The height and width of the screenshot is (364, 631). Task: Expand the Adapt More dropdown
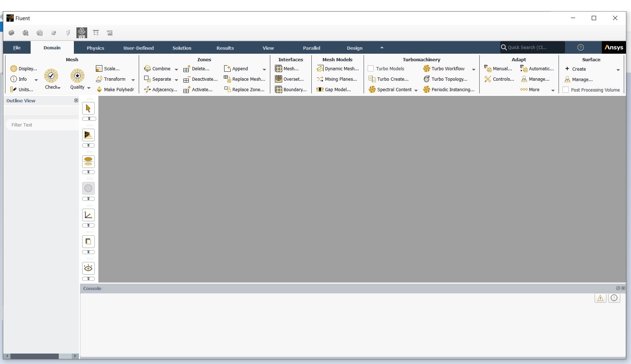[553, 90]
